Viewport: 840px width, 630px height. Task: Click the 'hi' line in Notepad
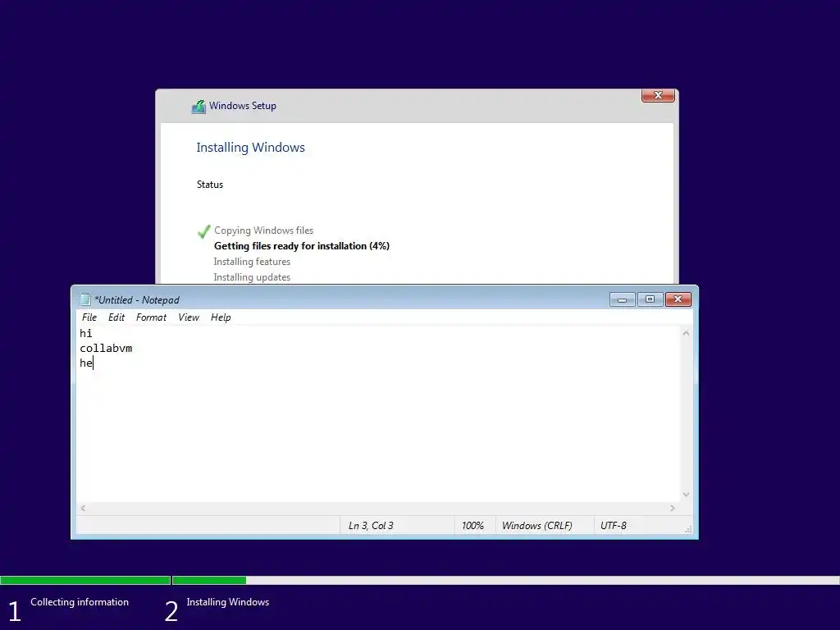pyautogui.click(x=85, y=333)
